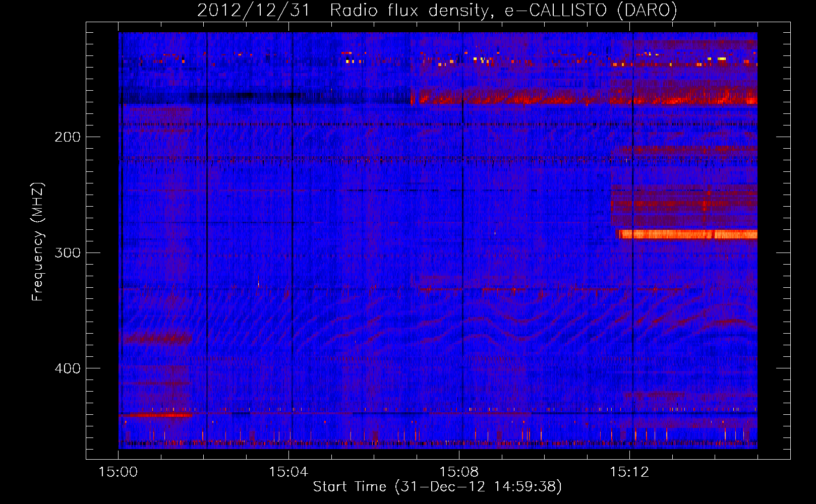This screenshot has height=504, width=816.
Task: Click the 15:08 time tick label
Action: tap(459, 472)
